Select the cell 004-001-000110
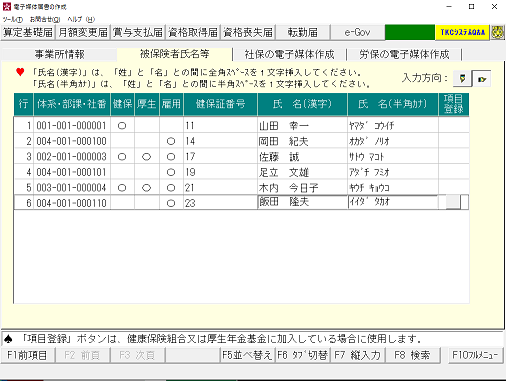Viewport: 506px width, 381px height. (72, 203)
